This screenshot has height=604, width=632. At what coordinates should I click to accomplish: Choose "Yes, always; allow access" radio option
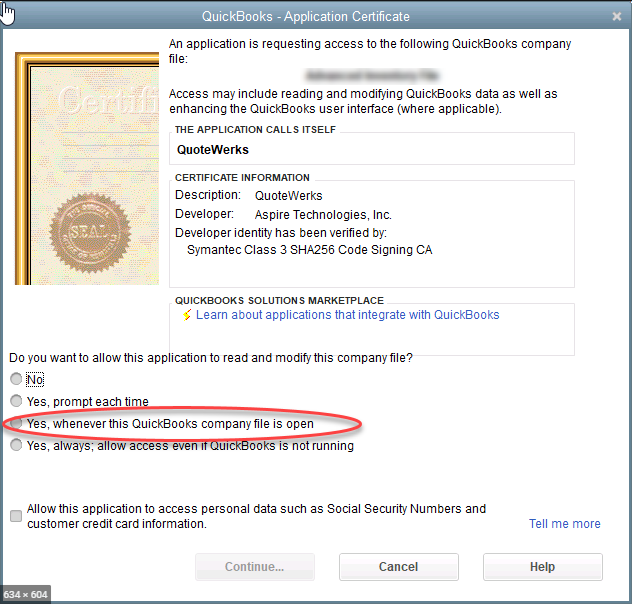click(x=16, y=445)
